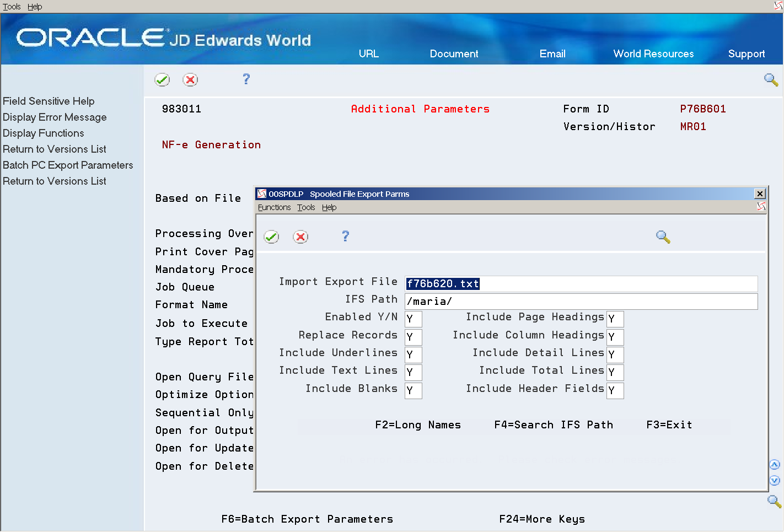Click the F4=Search IFS Path function key
The height and width of the screenshot is (532, 784).
[x=554, y=424]
